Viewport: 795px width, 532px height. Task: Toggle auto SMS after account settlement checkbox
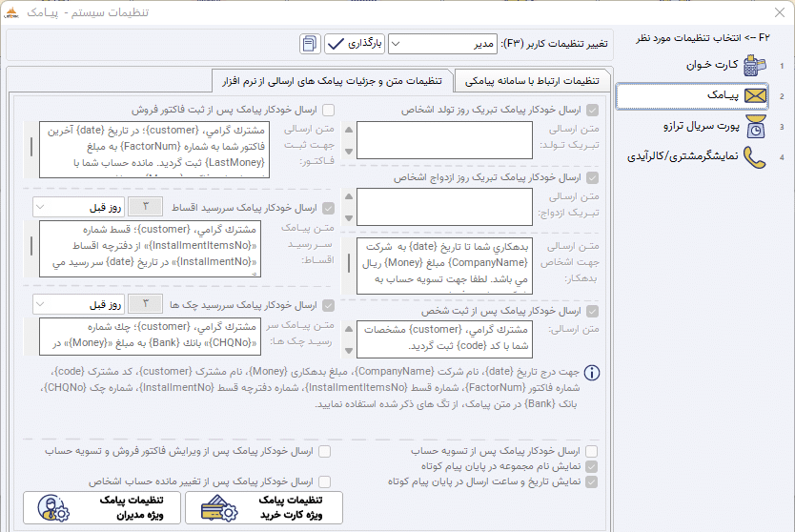(591, 451)
